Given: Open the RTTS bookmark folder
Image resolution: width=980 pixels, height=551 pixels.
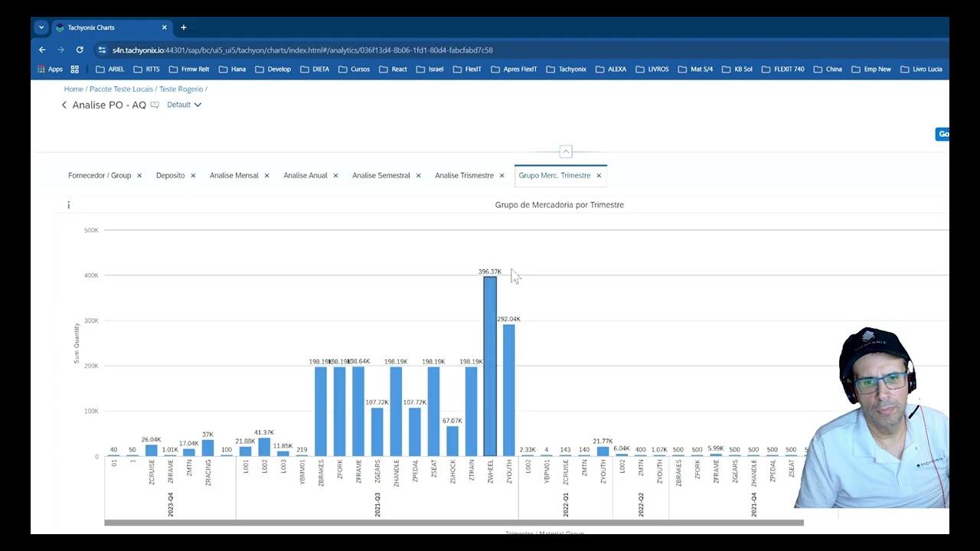Looking at the screenshot, I should [146, 69].
